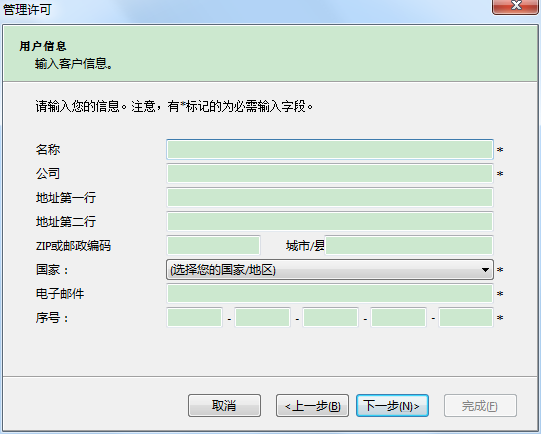This screenshot has height=434, width=541.
Task: Click the 管理许可 title bar text
Action: [x=27, y=9]
